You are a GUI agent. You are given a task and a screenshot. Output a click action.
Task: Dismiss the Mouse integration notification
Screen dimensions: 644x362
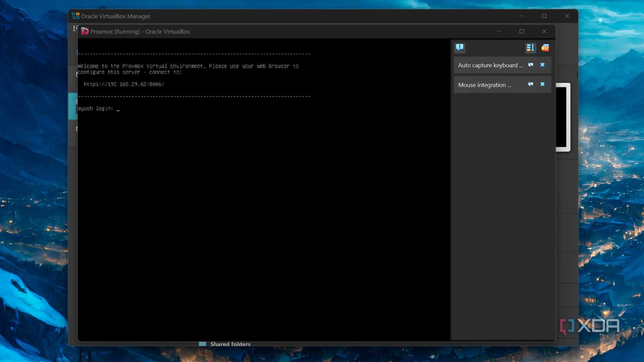click(x=543, y=84)
